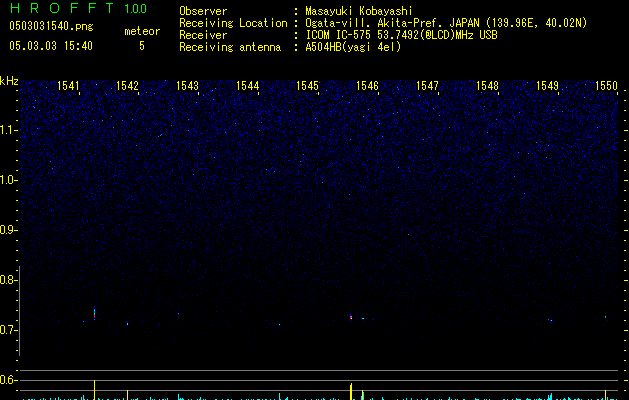Click the meteor count value 5
This screenshot has width=629, height=400.
142,46
